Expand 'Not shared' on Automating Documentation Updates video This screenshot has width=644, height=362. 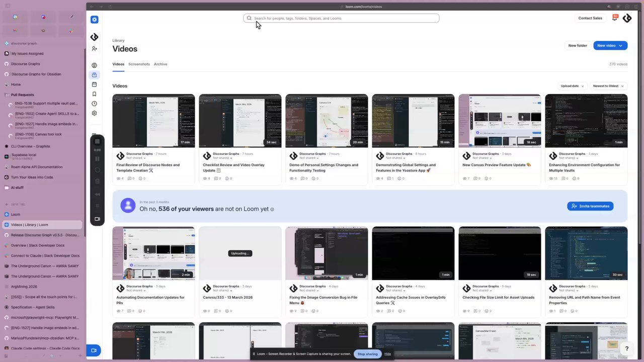click(137, 290)
